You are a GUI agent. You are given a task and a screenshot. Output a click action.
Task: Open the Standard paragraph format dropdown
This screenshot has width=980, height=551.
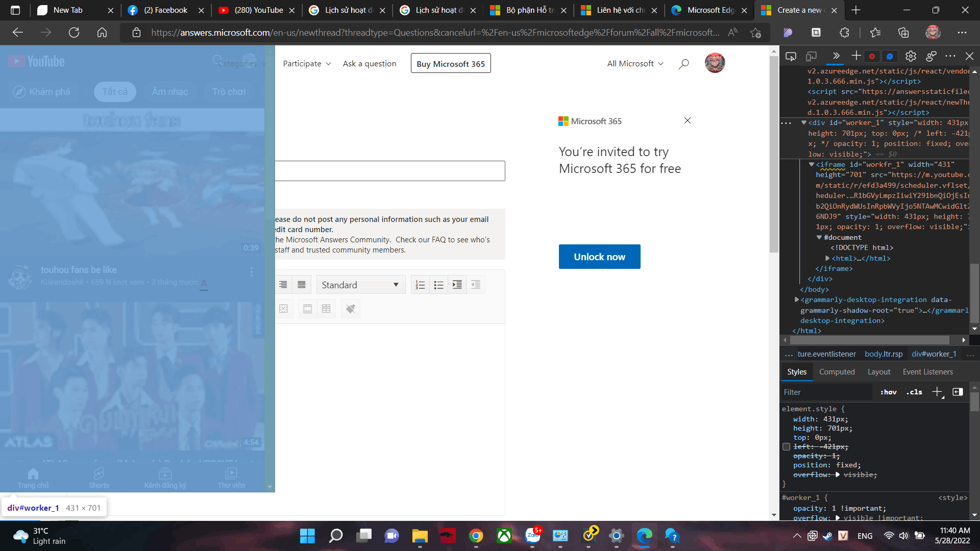360,285
